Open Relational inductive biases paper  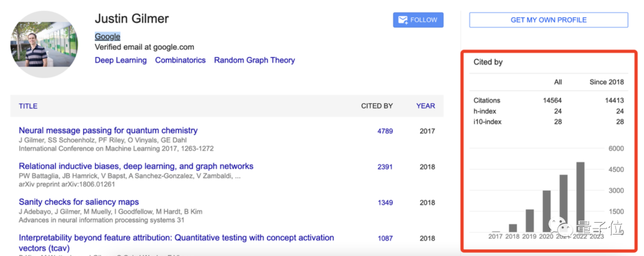pos(136,167)
